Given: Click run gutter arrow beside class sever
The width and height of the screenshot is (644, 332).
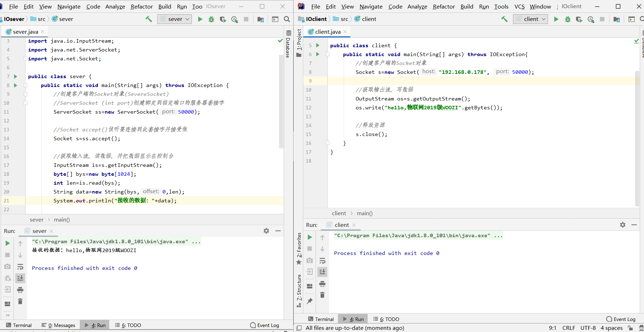Looking at the screenshot, I should [x=15, y=76].
